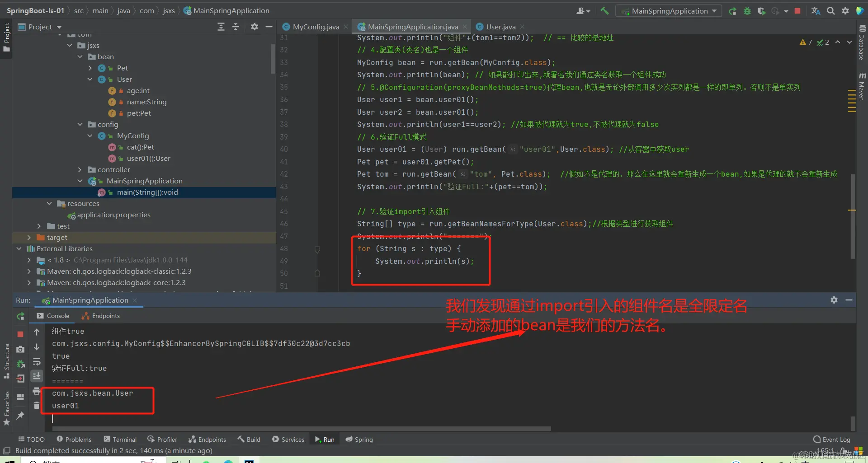Expand the Pet class node
Image resolution: width=868 pixels, height=463 pixels.
point(90,68)
